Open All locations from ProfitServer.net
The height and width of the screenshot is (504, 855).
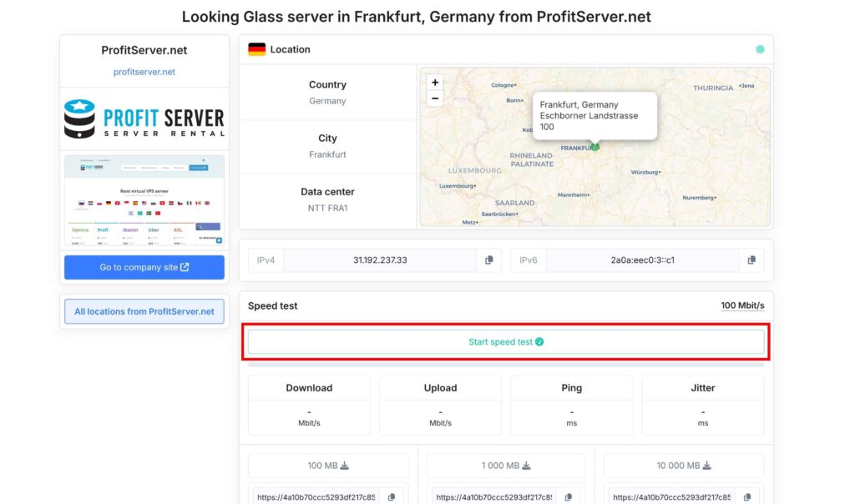144,312
